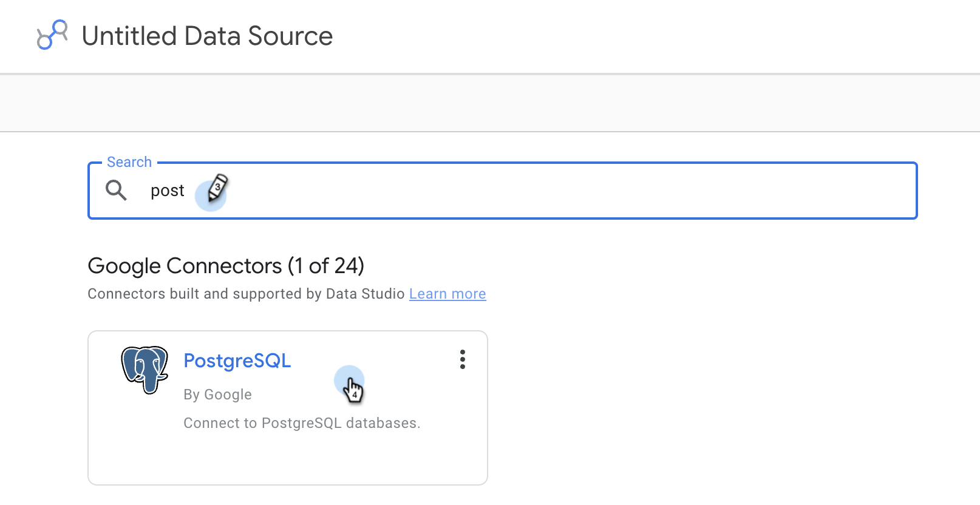Rename the Untitled Data Source title
980x505 pixels.
207,36
